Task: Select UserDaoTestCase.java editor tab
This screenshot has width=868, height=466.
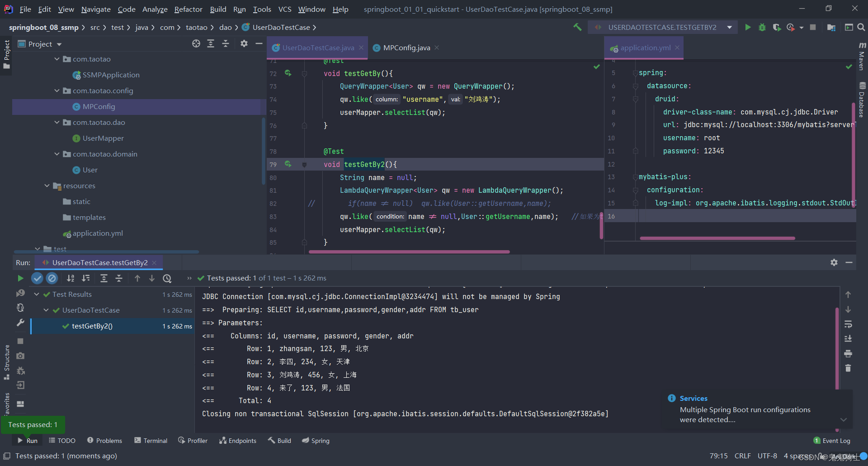Action: tap(318, 48)
